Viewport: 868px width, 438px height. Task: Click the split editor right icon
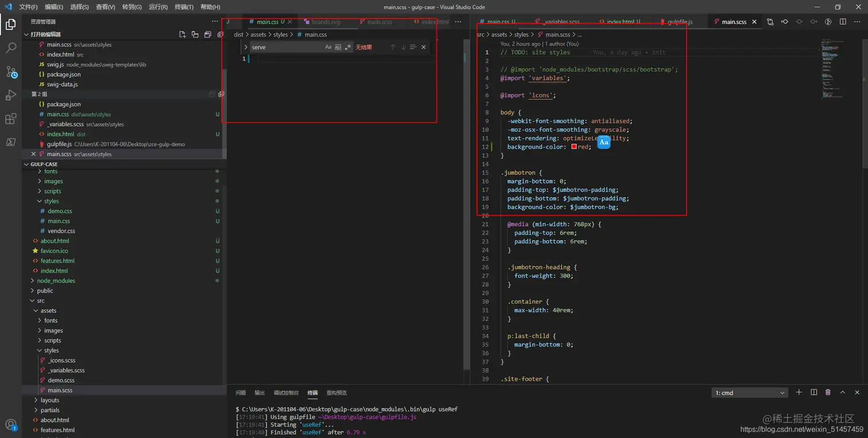843,22
